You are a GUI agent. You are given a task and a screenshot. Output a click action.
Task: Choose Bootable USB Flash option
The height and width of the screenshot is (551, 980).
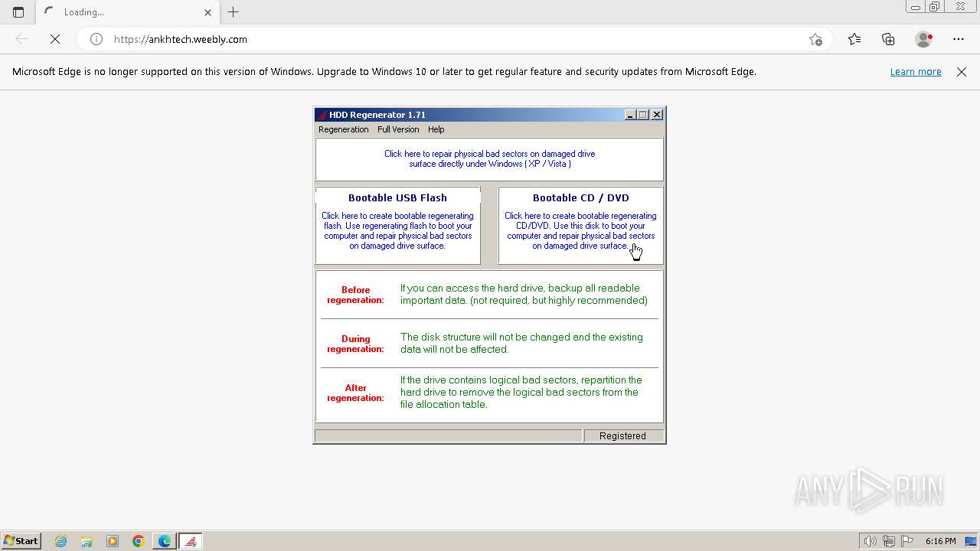click(397, 226)
